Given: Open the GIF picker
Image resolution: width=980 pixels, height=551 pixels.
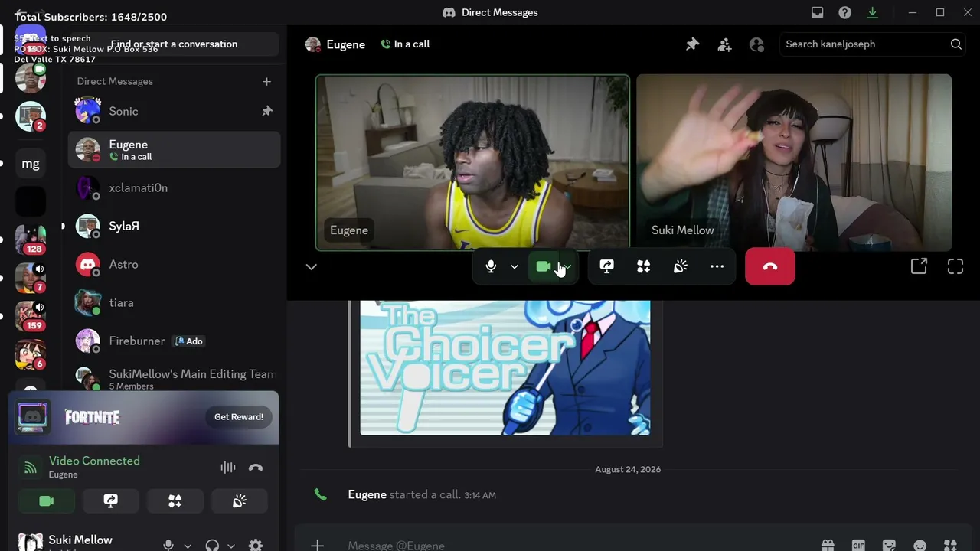Looking at the screenshot, I should (858, 545).
